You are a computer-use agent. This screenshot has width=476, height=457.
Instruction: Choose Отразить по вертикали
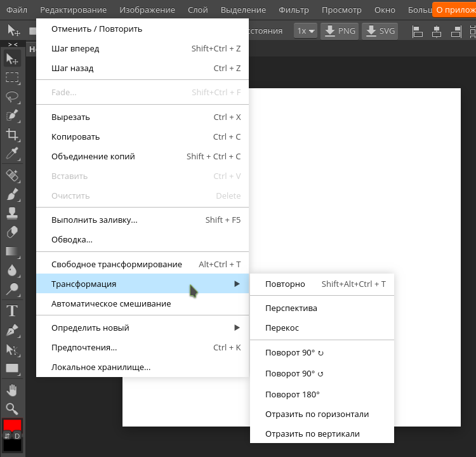tap(322, 434)
